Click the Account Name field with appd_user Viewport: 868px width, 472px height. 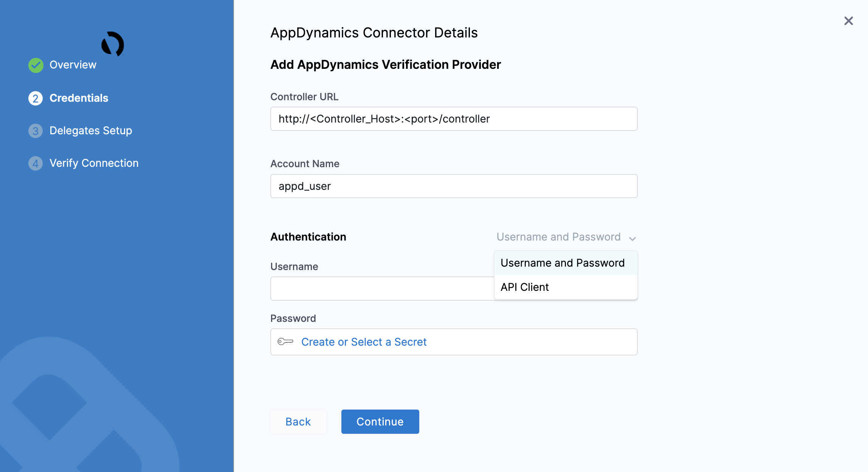454,186
